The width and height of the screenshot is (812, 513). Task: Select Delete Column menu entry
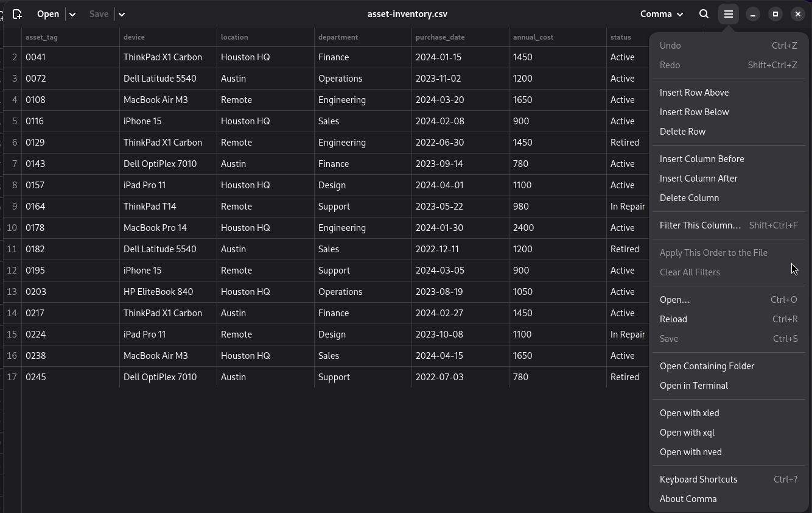729,198
